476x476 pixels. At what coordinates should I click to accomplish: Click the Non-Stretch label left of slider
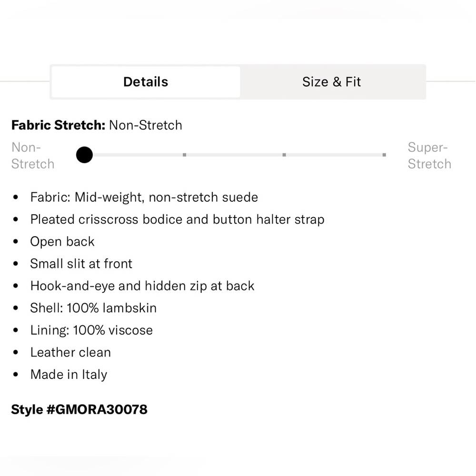coord(33,156)
